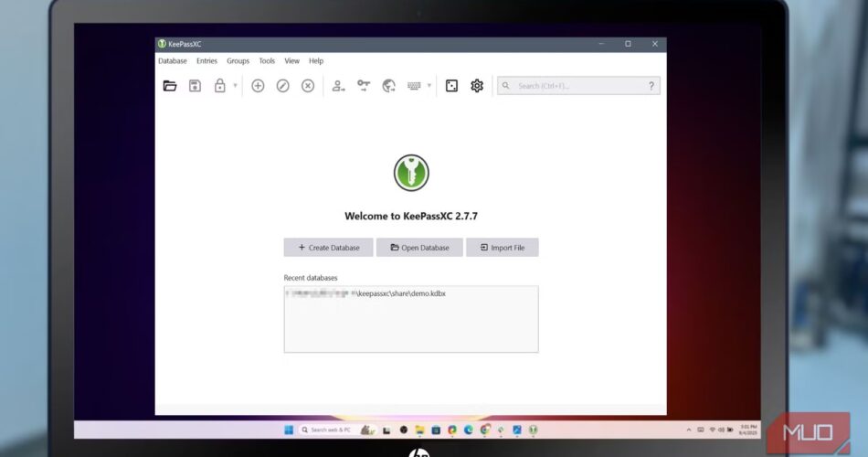Open the settings gear icon

point(477,86)
